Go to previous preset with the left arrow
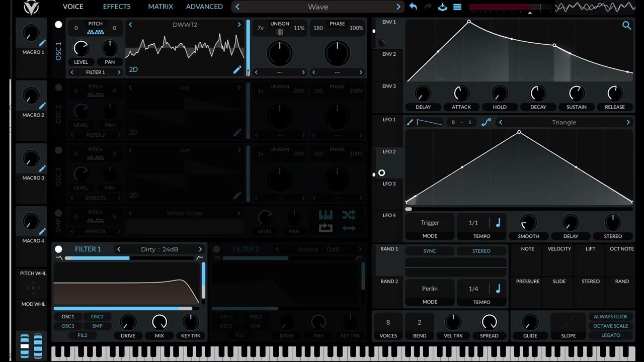The height and width of the screenshot is (362, 644). tap(237, 7)
